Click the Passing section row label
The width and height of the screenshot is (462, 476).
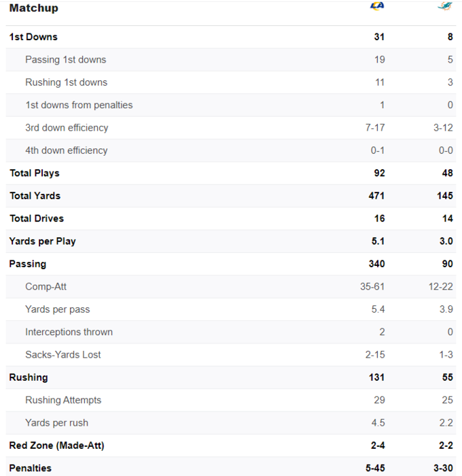point(28,264)
